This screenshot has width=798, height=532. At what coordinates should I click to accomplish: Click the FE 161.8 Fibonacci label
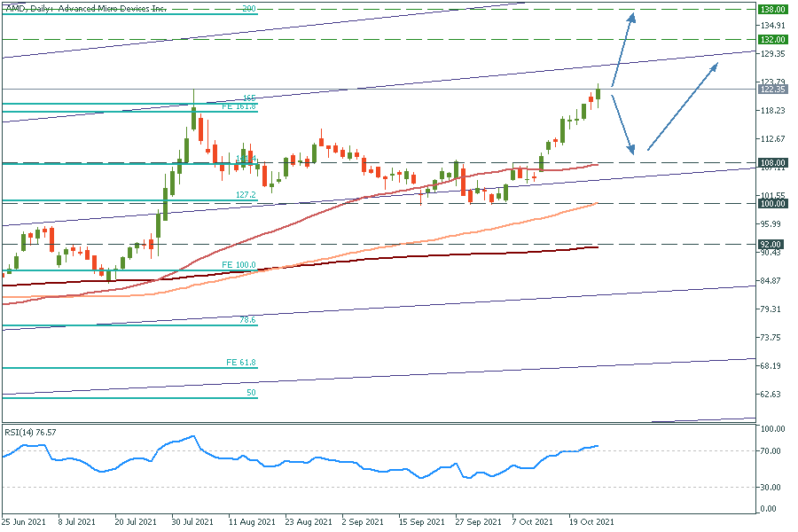click(239, 106)
